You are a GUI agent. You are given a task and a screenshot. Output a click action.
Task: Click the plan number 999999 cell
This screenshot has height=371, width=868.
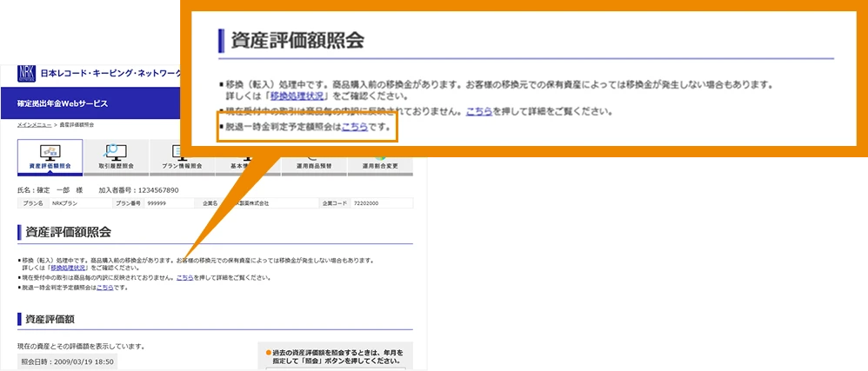168,203
